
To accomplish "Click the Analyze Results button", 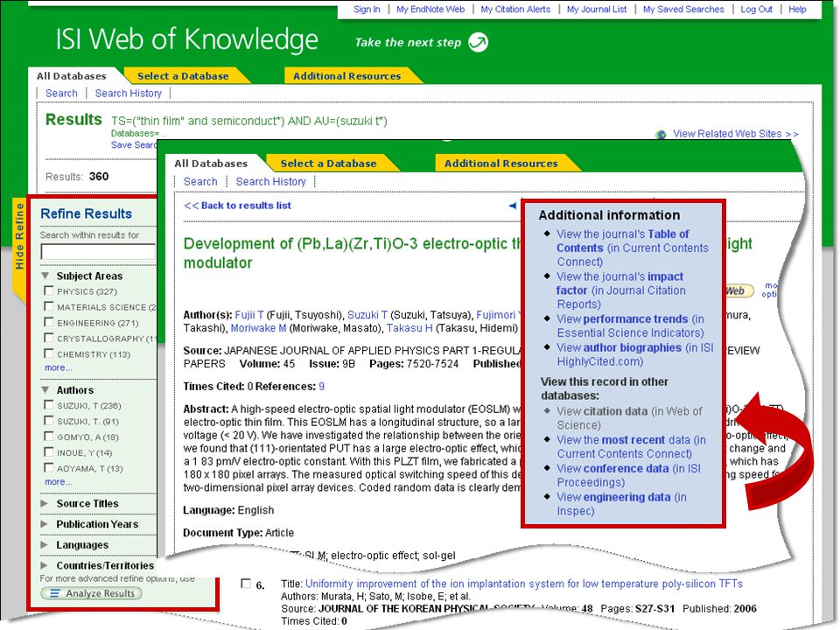I will pyautogui.click(x=91, y=593).
